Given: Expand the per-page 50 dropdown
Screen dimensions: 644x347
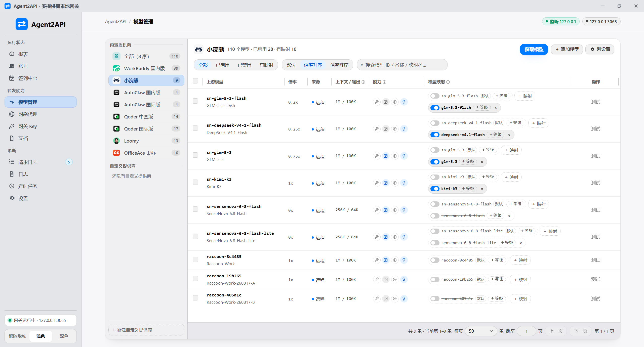Looking at the screenshot, I should point(481,331).
